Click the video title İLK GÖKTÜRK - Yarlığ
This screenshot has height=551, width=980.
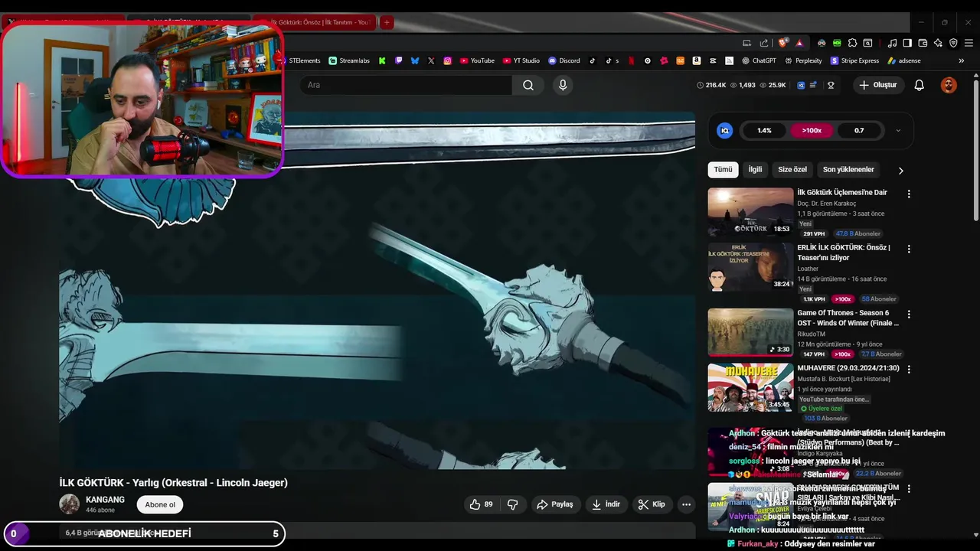(x=174, y=483)
